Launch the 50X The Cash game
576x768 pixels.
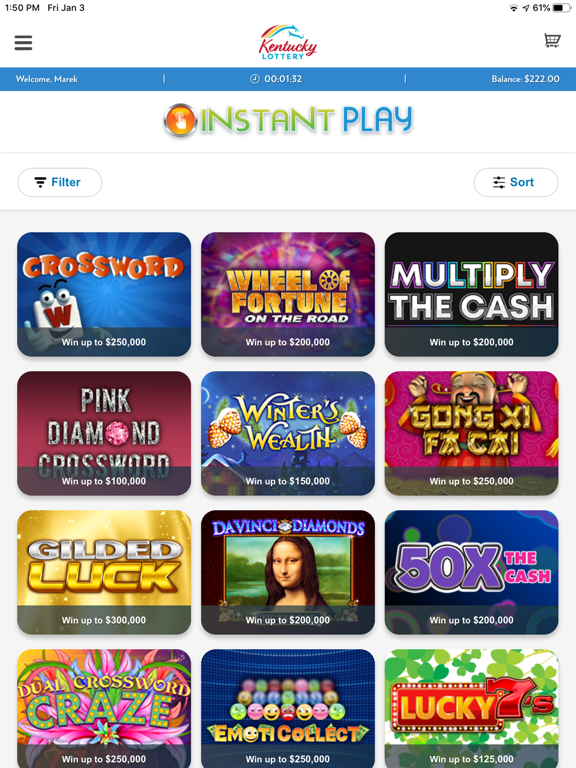pos(472,572)
